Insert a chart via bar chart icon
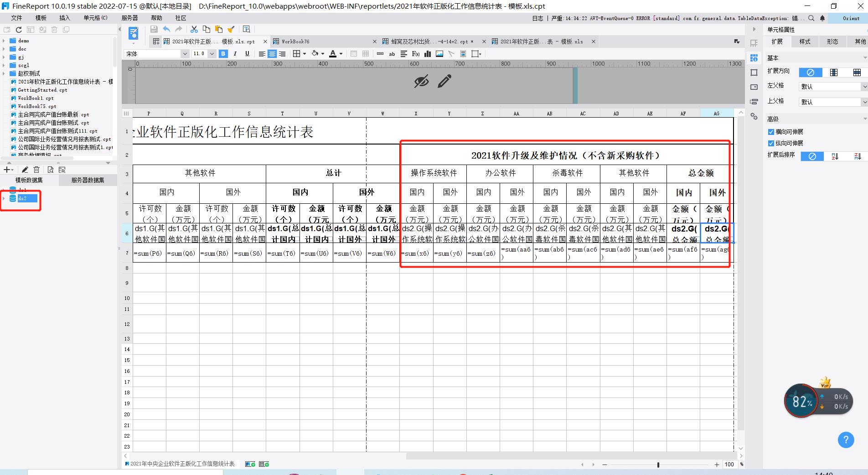The image size is (868, 475). [428, 54]
